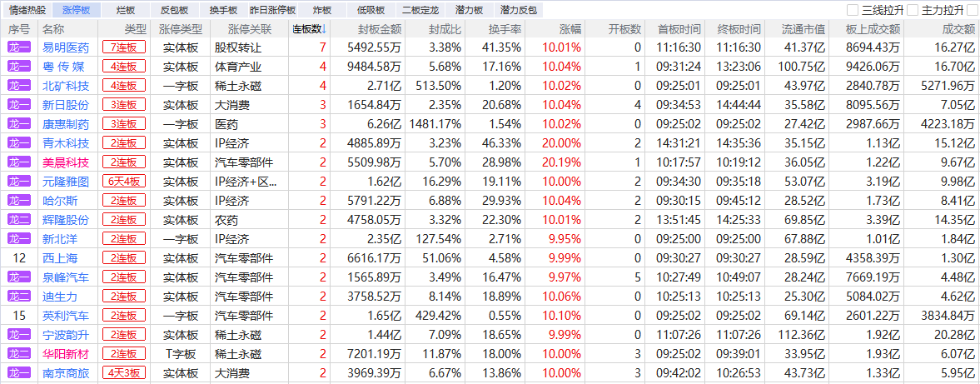The height and width of the screenshot is (384, 980).
Task: Click the 序号 column header
Action: click(x=19, y=29)
